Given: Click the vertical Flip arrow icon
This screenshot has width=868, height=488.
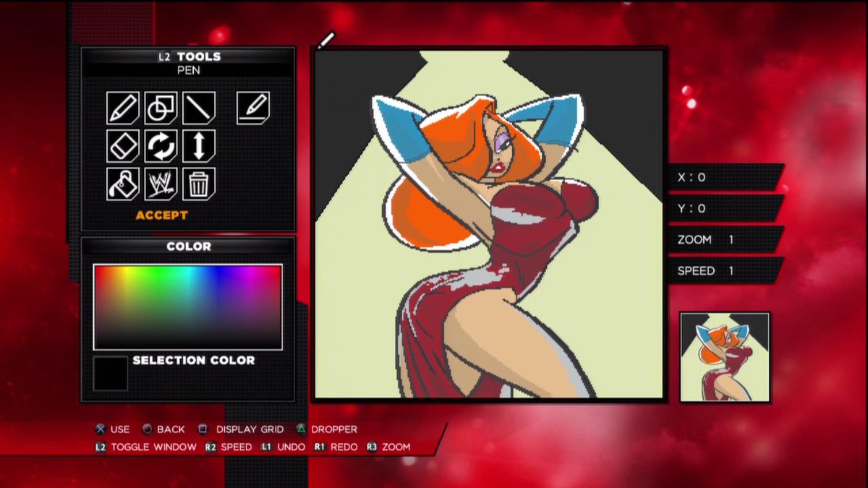Looking at the screenshot, I should (x=198, y=145).
